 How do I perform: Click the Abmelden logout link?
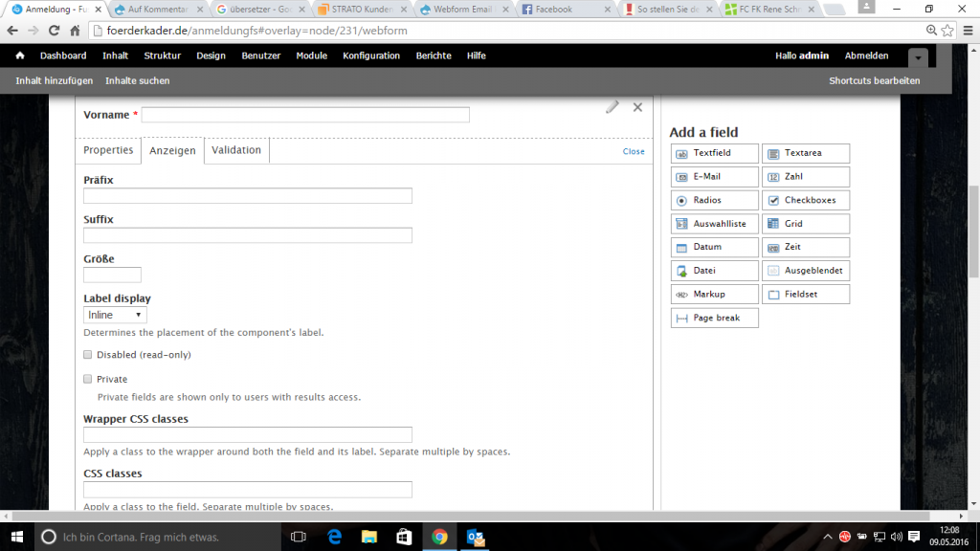[866, 55]
